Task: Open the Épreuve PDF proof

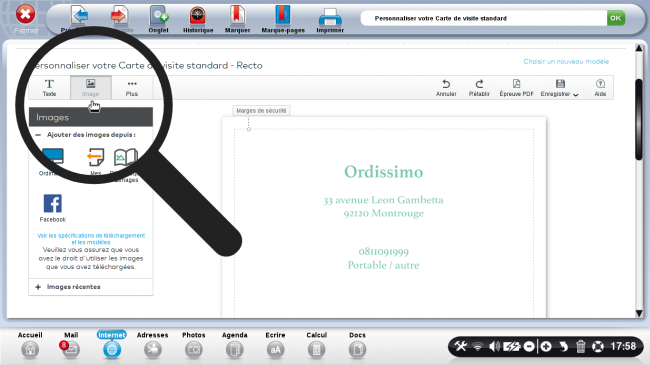Action: tap(517, 88)
